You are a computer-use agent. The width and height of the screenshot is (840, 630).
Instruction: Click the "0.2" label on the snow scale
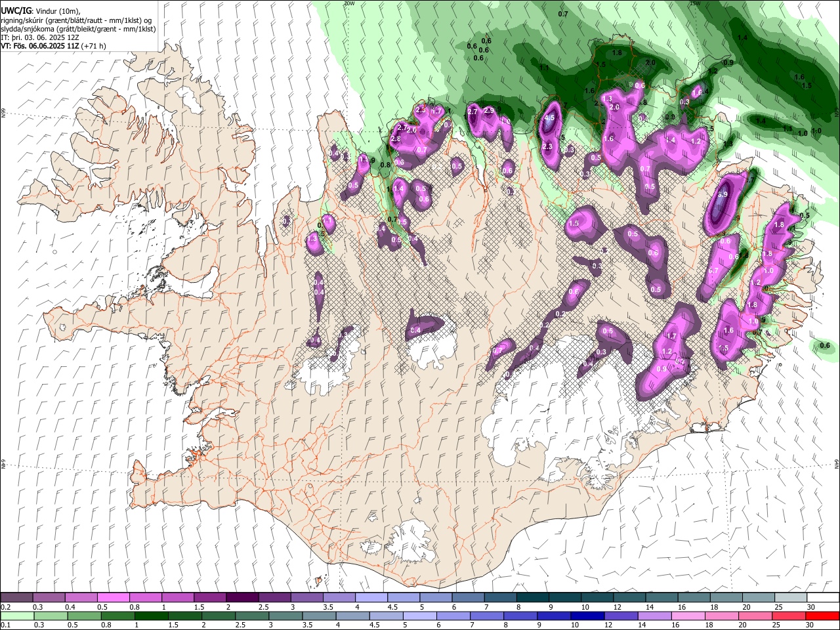click(6, 607)
